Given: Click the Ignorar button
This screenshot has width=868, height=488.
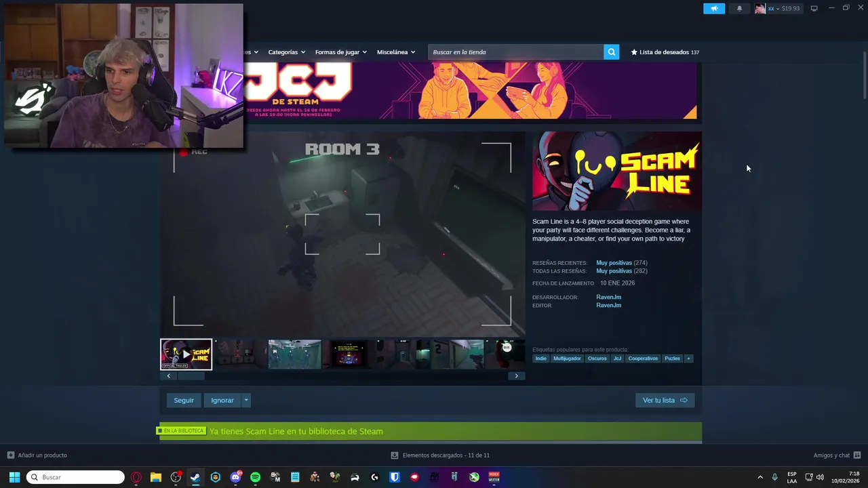Looking at the screenshot, I should click(222, 401).
